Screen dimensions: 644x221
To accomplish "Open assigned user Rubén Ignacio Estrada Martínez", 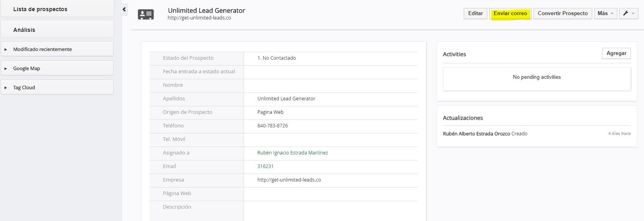I will tap(293, 153).
